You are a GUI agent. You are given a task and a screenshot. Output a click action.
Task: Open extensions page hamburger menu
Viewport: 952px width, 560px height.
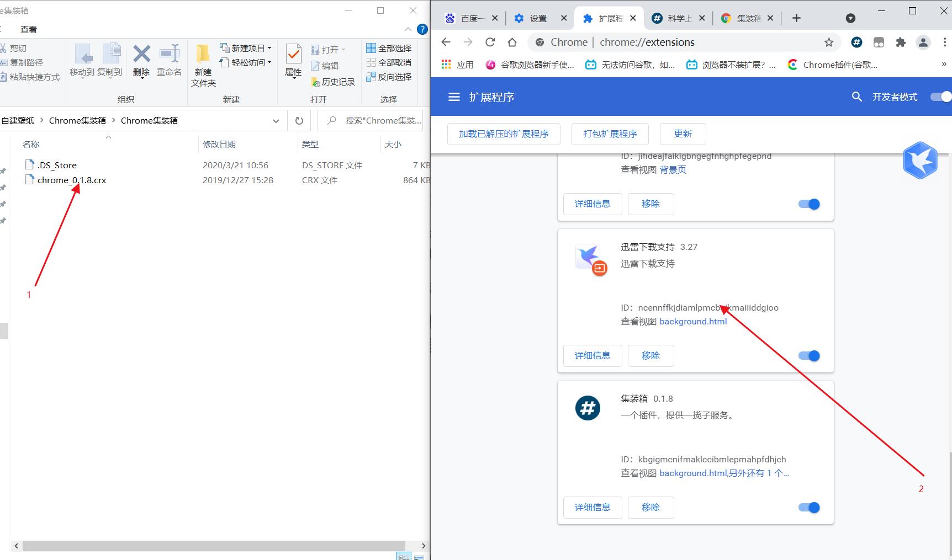454,97
